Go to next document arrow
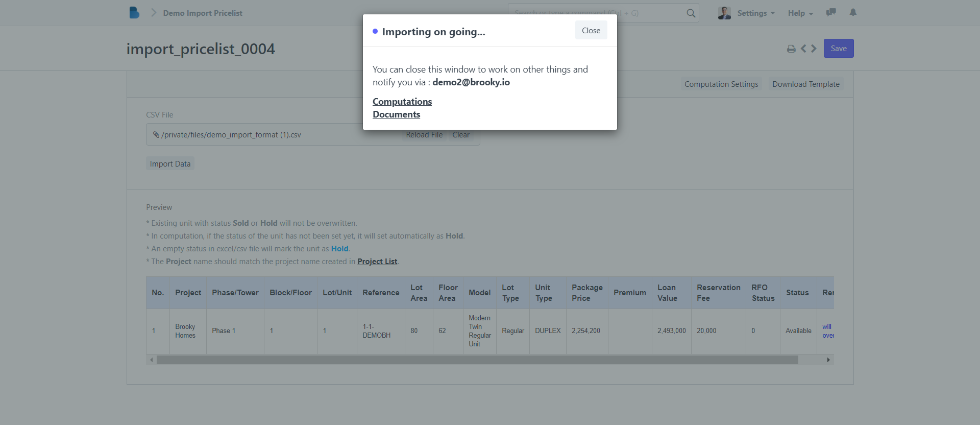Image resolution: width=980 pixels, height=425 pixels. tap(814, 49)
